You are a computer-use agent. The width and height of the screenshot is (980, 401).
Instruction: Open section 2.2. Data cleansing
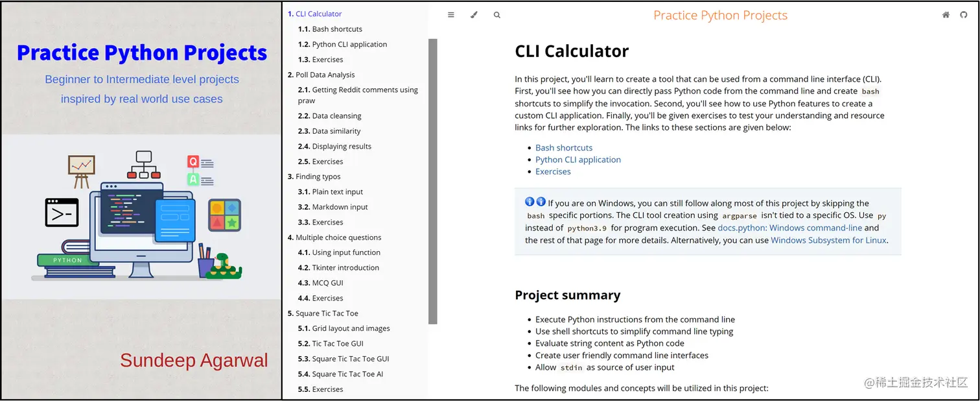[329, 115]
